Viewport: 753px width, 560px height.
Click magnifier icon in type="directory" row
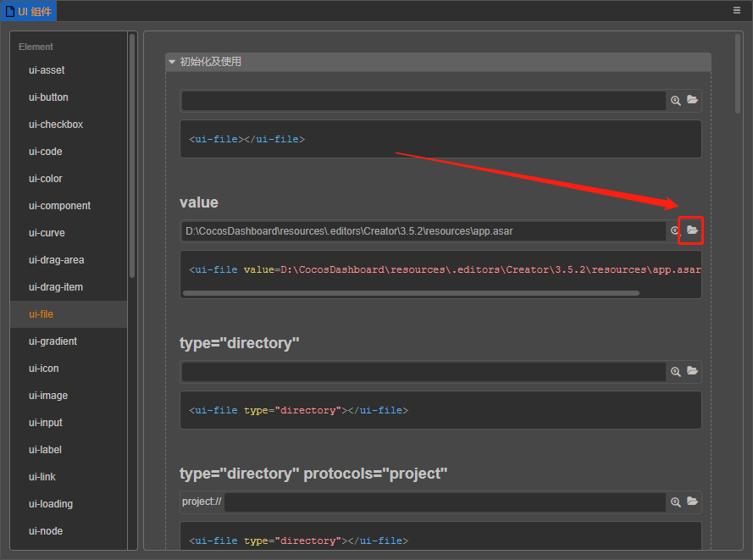click(x=676, y=371)
